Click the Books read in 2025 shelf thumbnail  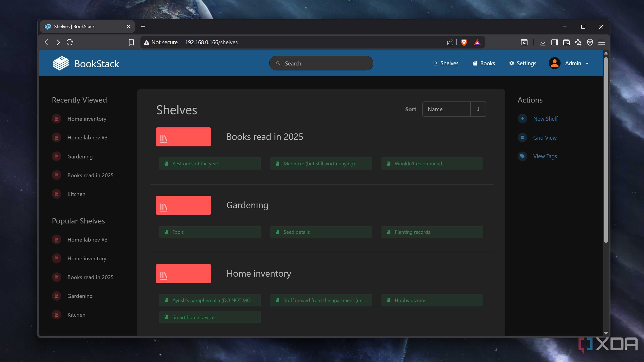[183, 137]
